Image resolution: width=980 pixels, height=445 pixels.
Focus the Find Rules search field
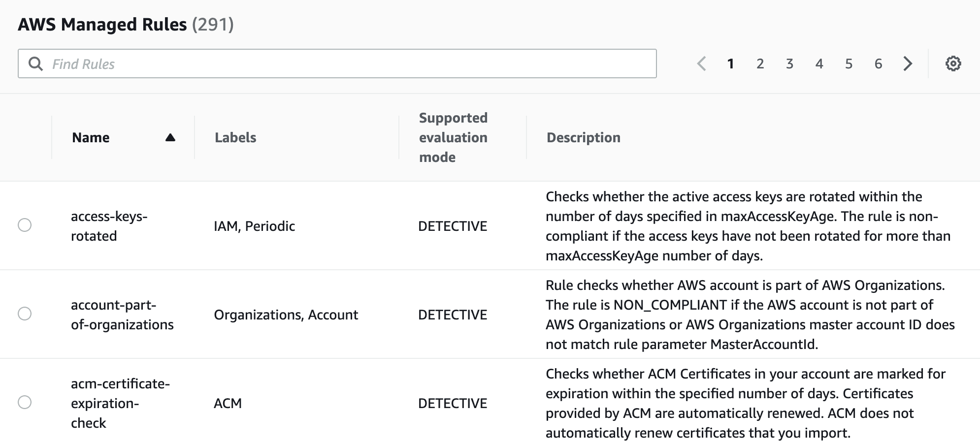tap(337, 64)
